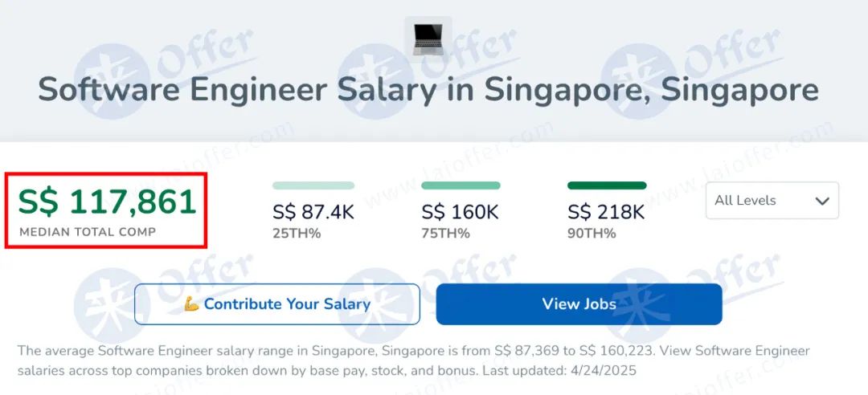This screenshot has height=395, width=868.
Task: Click the average salary range description paragraph
Action: point(414,360)
